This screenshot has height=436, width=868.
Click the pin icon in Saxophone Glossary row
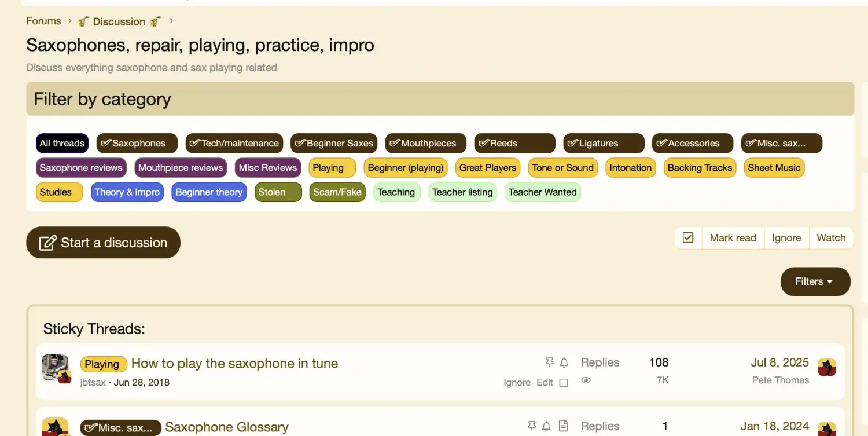click(532, 426)
